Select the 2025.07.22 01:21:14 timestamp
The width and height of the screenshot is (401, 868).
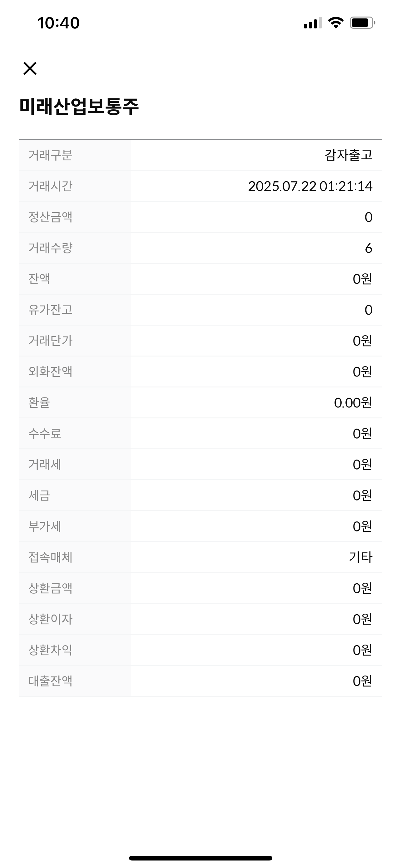click(310, 186)
